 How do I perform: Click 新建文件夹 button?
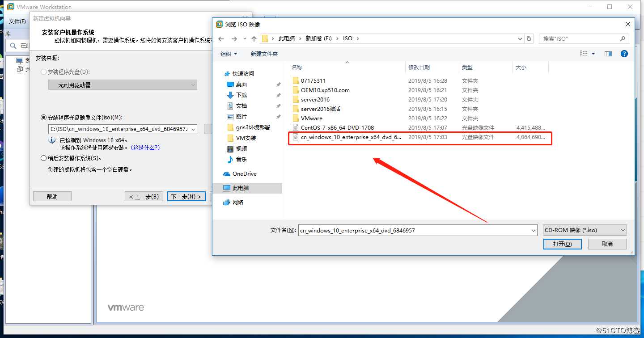pos(264,54)
